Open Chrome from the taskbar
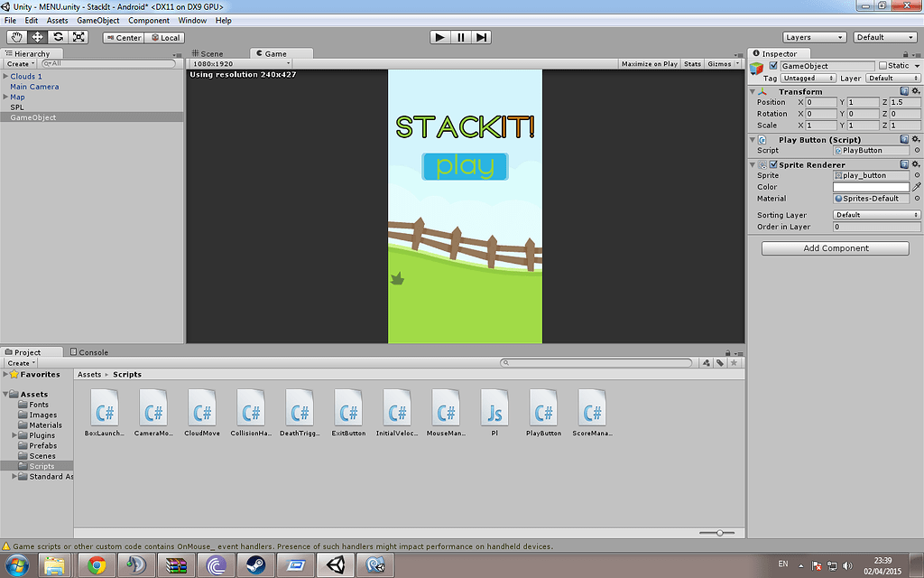The height and width of the screenshot is (578, 924). [97, 566]
